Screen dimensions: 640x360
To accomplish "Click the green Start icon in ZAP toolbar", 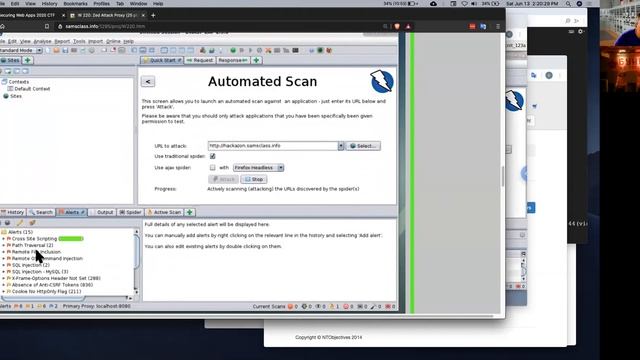I will click(x=233, y=50).
